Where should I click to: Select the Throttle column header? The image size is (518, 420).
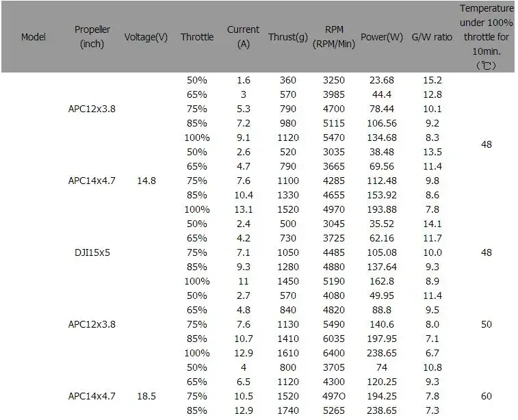tap(197, 37)
